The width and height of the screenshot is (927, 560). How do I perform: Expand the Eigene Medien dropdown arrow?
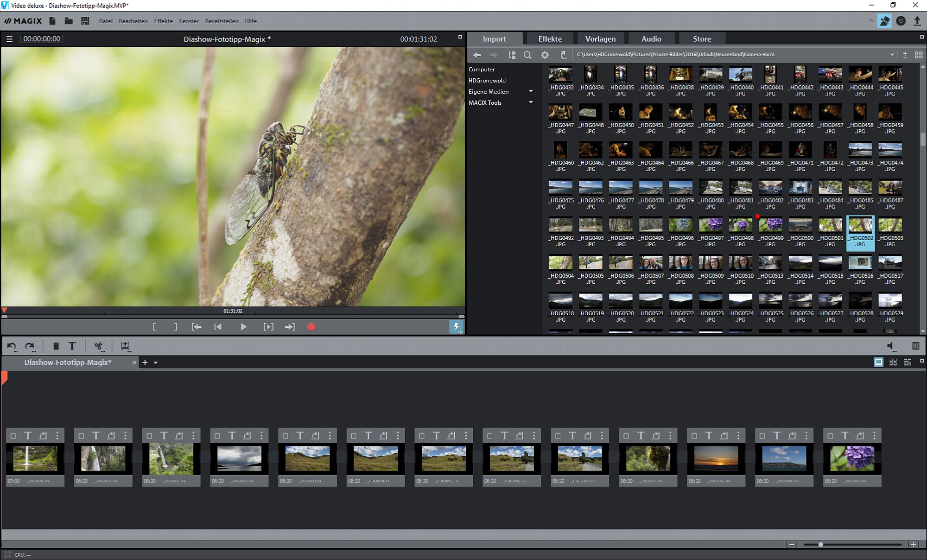[531, 91]
